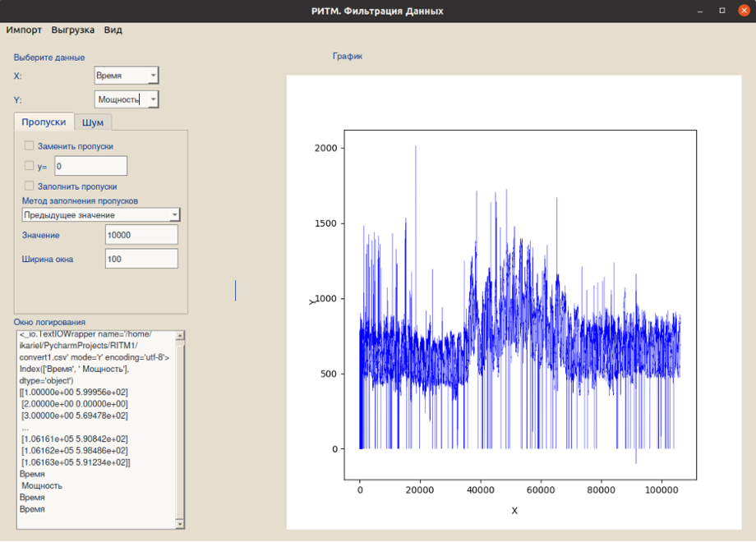The height and width of the screenshot is (542, 756).
Task: Open the Выгрузка menu
Action: click(x=72, y=30)
